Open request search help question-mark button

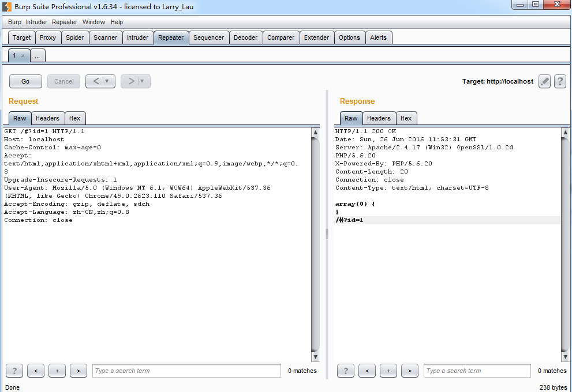click(x=14, y=371)
